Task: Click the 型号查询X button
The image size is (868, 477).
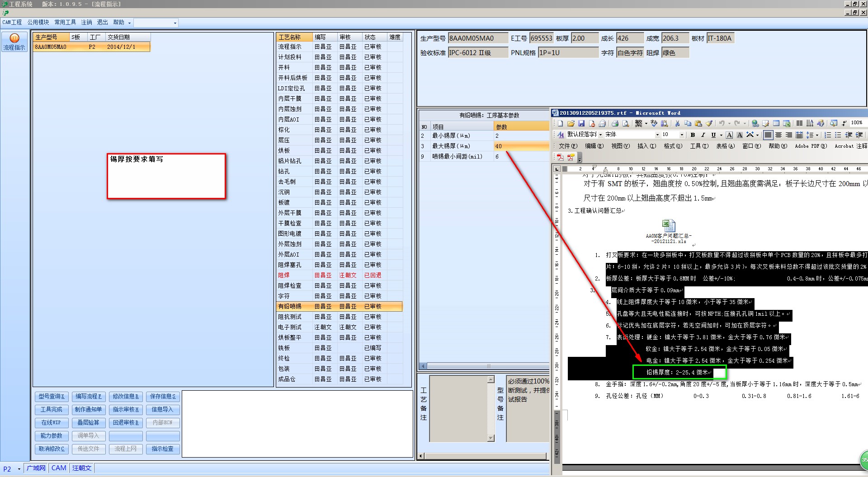Action: (x=52, y=397)
